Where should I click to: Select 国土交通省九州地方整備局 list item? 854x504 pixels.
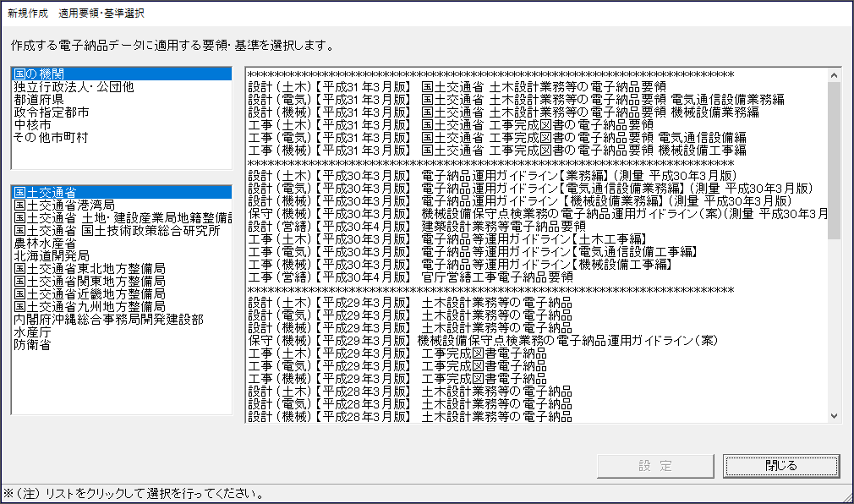(122, 307)
